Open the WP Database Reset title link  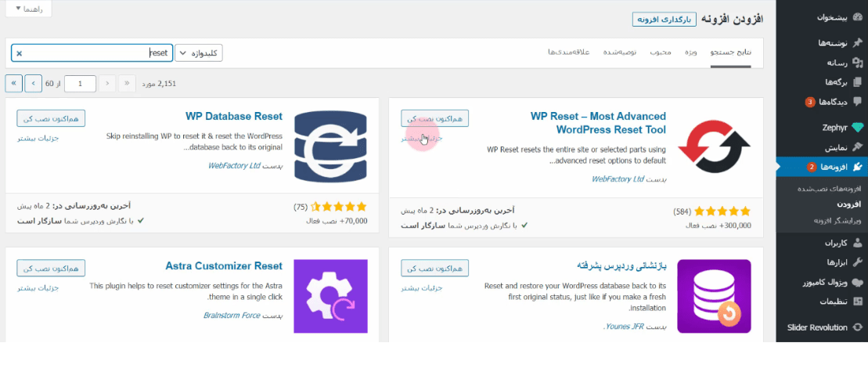pos(233,117)
